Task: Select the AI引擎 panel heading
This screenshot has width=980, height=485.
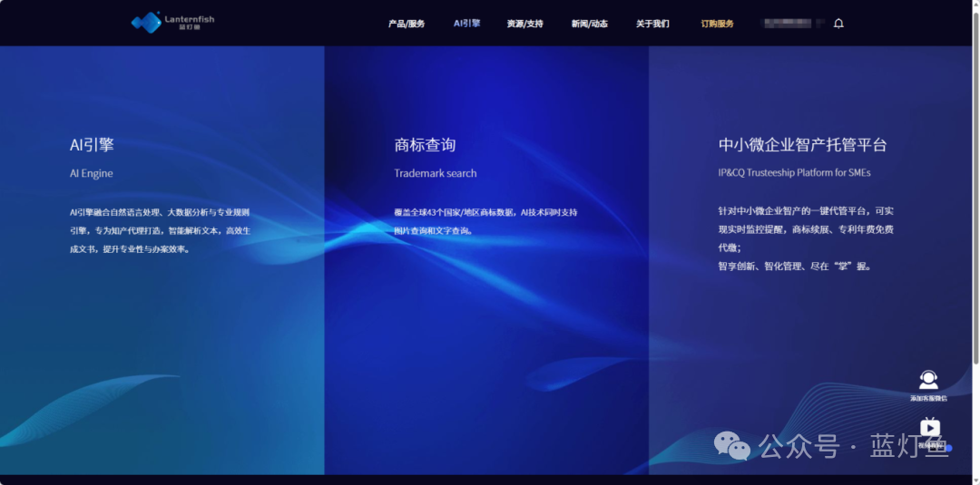Action: click(x=92, y=145)
